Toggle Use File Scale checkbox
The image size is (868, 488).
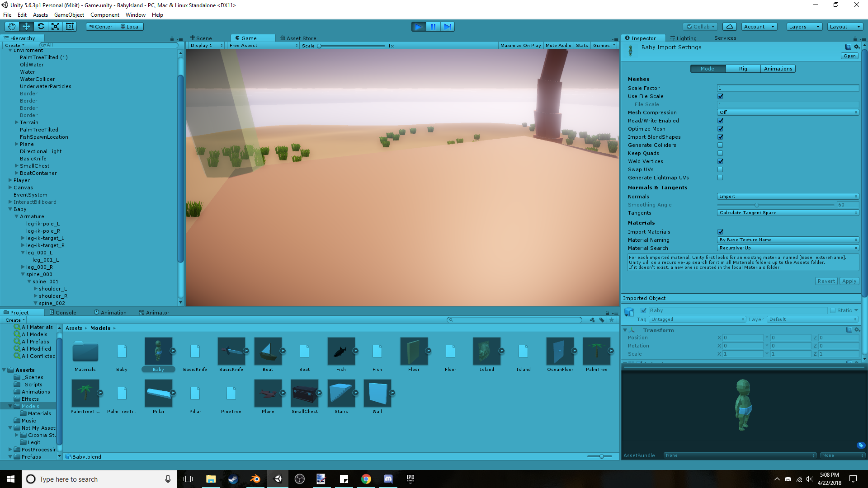[x=720, y=96]
